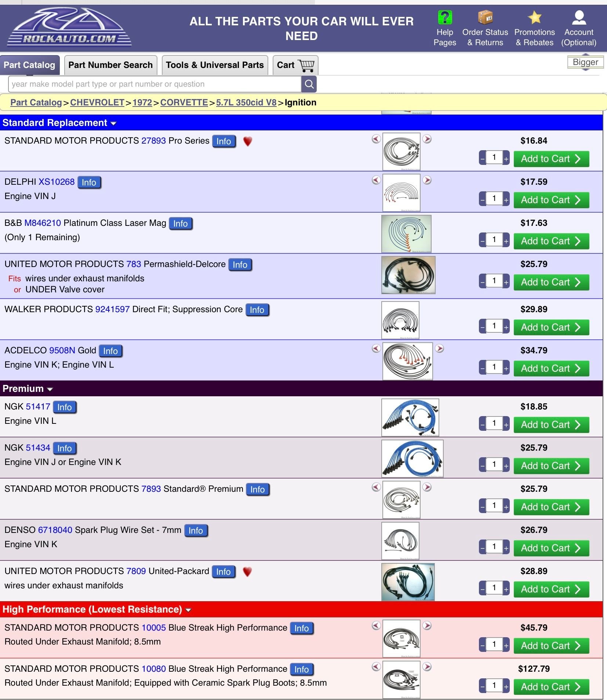Viewport: 607px width, 700px height.
Task: Open Promotions & Rebates star icon
Action: [534, 18]
